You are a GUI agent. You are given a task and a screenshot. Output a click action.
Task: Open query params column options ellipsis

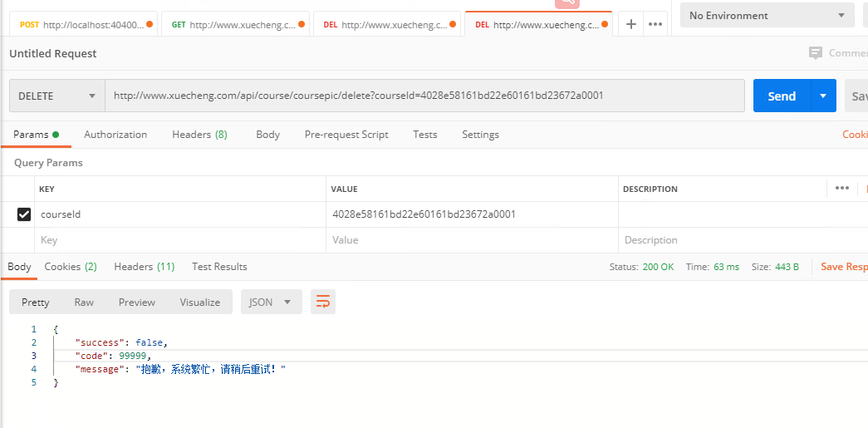pyautogui.click(x=842, y=189)
